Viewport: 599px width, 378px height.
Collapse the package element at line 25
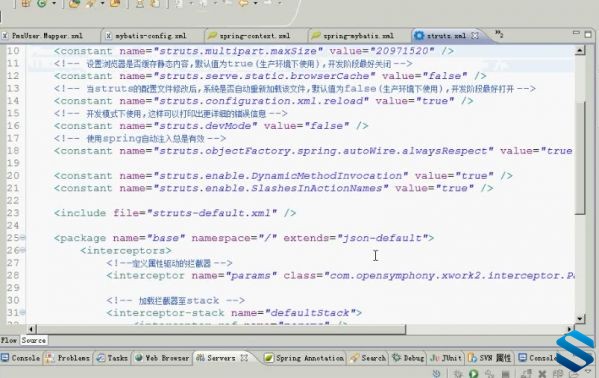(23, 238)
